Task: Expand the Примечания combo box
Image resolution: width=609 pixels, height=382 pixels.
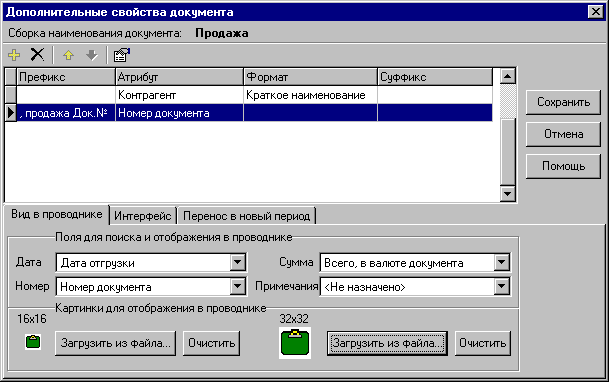Action: [501, 287]
